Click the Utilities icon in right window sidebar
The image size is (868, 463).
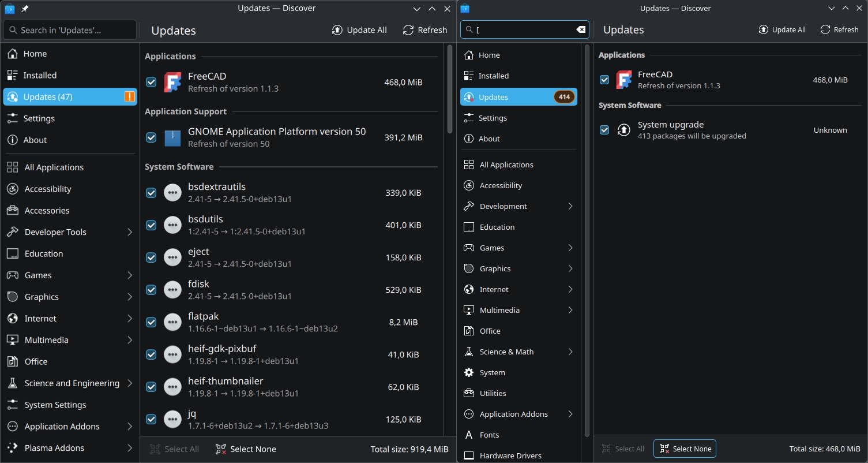[x=469, y=393]
